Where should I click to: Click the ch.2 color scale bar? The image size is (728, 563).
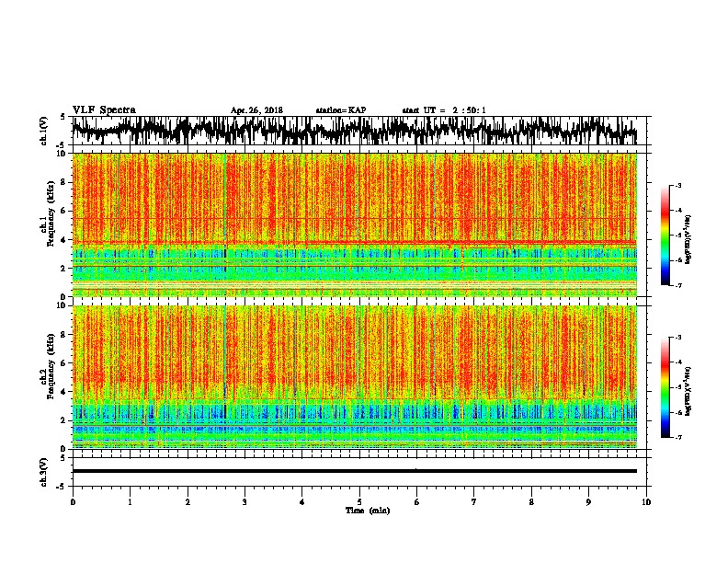665,387
